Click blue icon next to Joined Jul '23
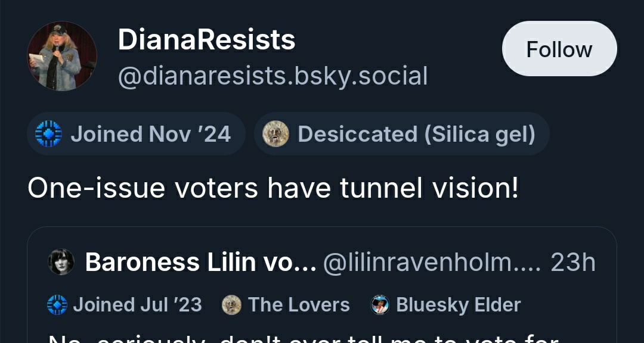 57,305
